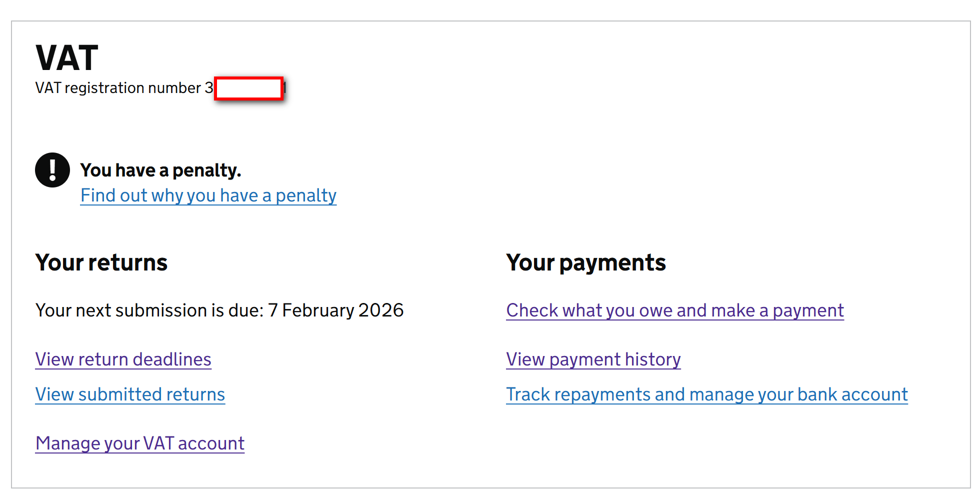Click the 'Your payments' section heading
Image resolution: width=980 pixels, height=493 pixels.
coord(586,262)
